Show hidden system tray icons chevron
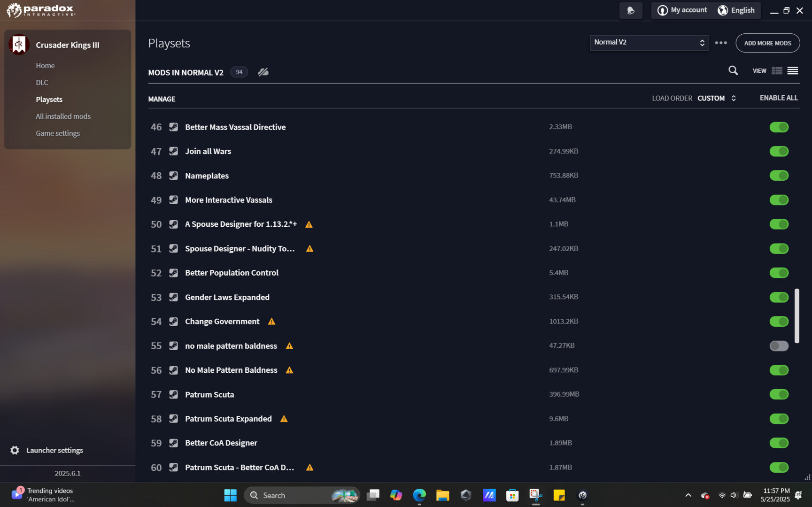Image resolution: width=812 pixels, height=507 pixels. [688, 495]
